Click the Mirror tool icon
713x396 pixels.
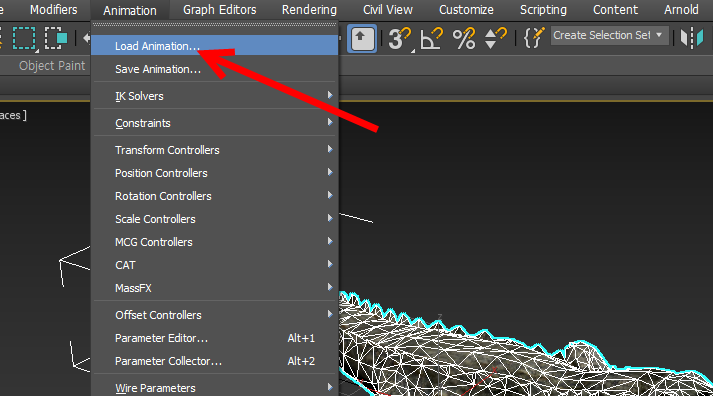click(x=692, y=38)
